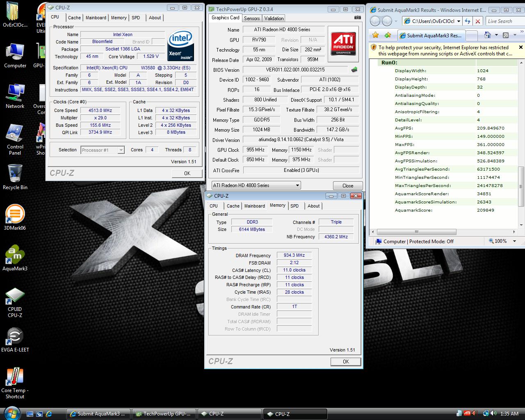The image size is (525, 420).
Task: Open Validation tab in GPU-Z
Action: pyautogui.click(x=274, y=18)
